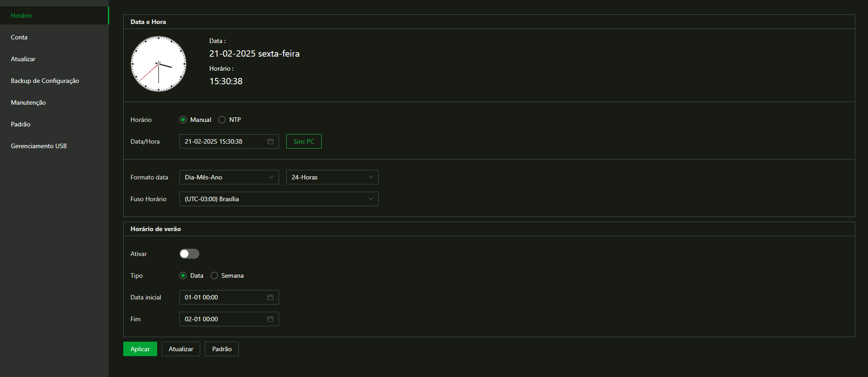Open Atualizar in the sidebar
Image resolution: width=868 pixels, height=377 pixels.
point(54,59)
